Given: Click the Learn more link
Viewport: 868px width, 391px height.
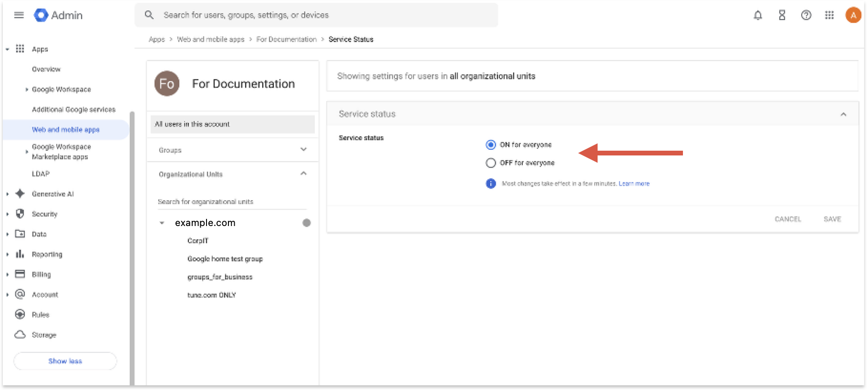Looking at the screenshot, I should pos(634,184).
